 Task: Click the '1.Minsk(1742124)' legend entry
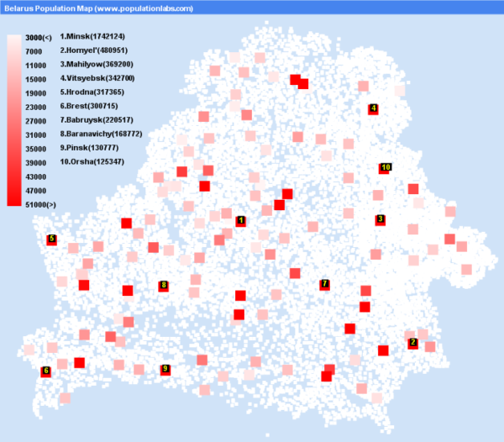[92, 37]
